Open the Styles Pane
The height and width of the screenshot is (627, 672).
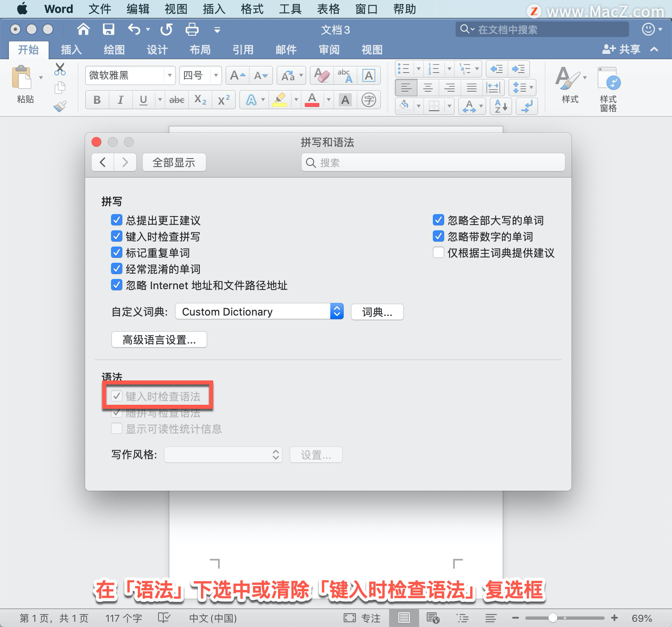[608, 89]
